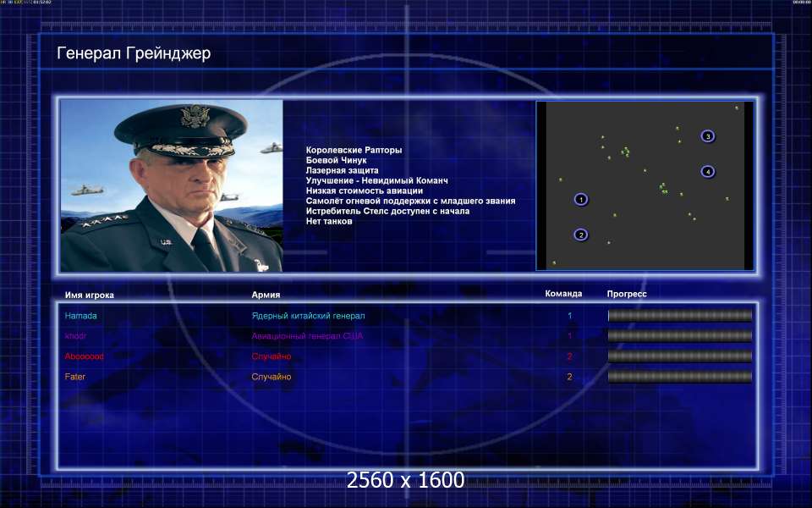The image size is (812, 508).
Task: Select player name khodr
Action: point(75,336)
